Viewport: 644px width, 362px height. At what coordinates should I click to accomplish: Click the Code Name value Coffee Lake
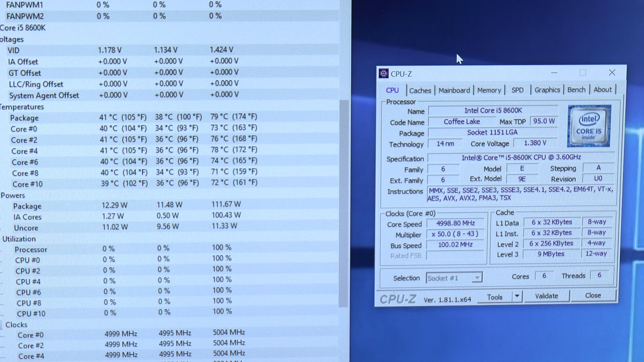click(x=462, y=122)
